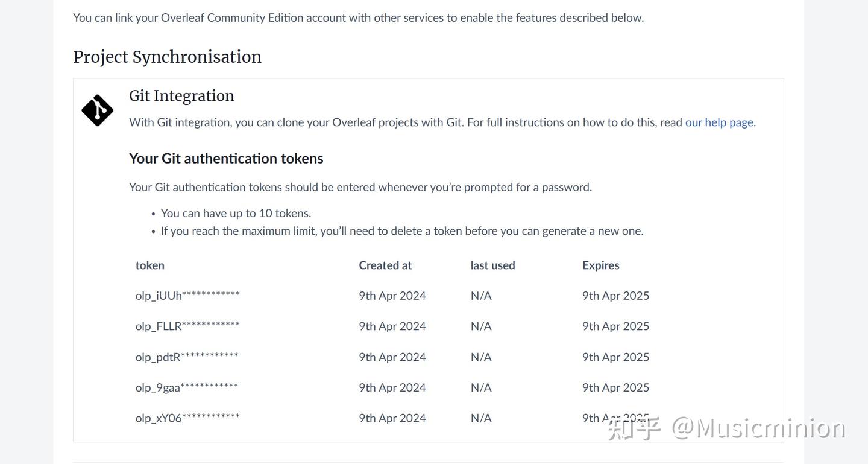The height and width of the screenshot is (464, 868).
Task: Click the last used N/A for olp_pdtR
Action: pos(481,357)
